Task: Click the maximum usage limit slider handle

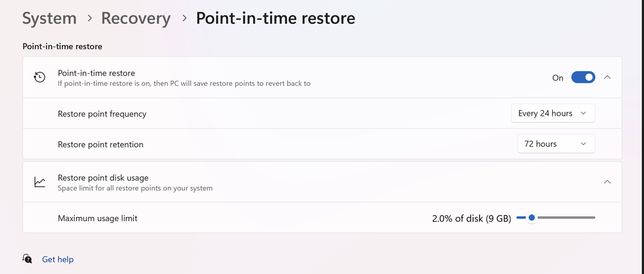Action: point(532,218)
